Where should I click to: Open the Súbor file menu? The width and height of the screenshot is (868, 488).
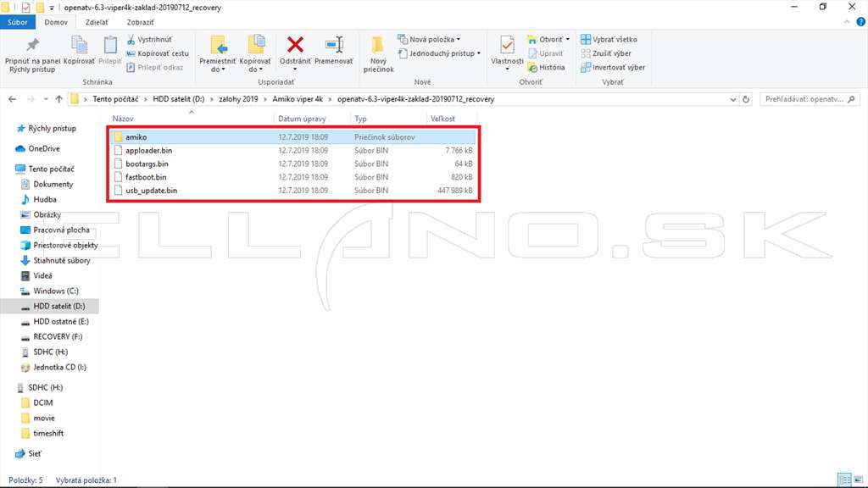(18, 22)
